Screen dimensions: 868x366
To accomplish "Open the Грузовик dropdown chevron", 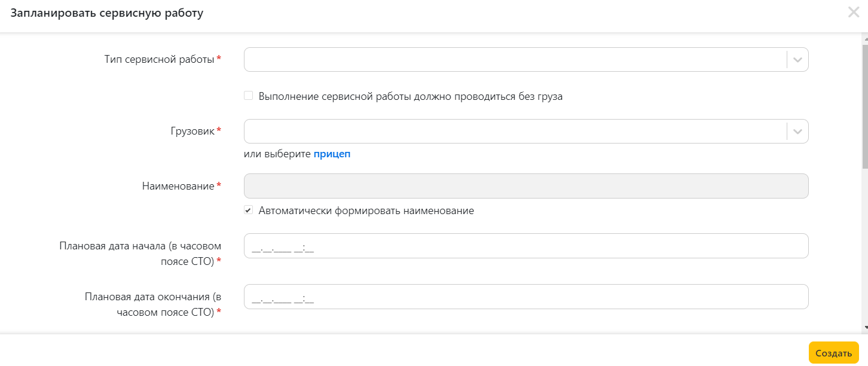I will [797, 132].
